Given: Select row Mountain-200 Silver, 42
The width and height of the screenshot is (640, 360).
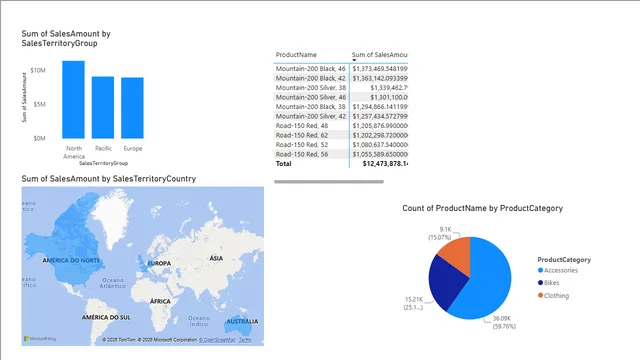Looking at the screenshot, I should coord(341,116).
